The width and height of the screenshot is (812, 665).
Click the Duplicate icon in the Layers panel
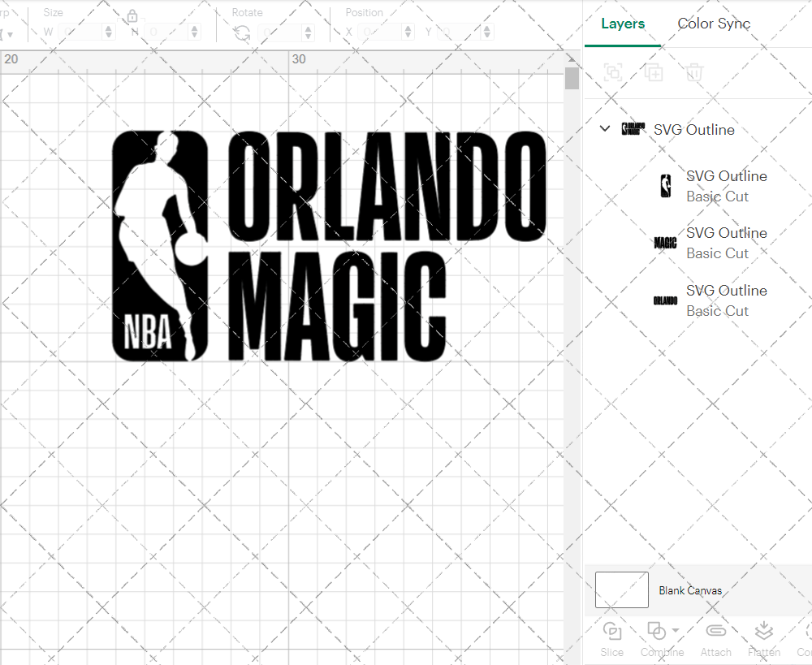coord(654,72)
